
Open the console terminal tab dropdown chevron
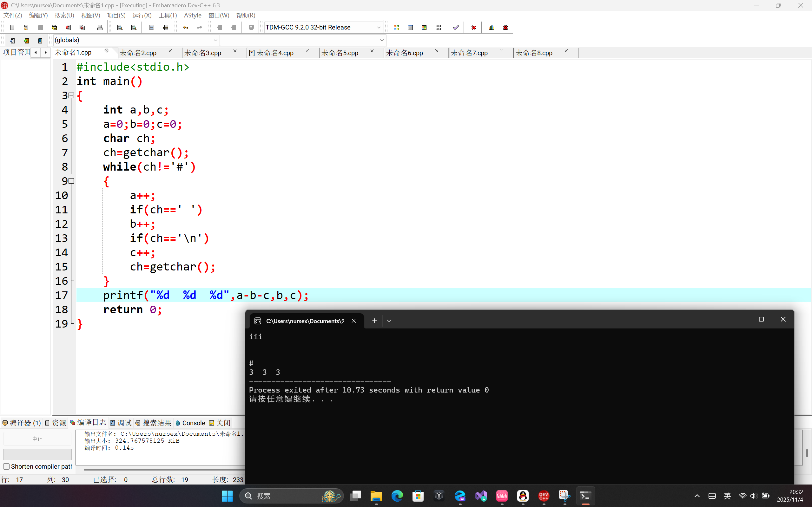389,321
